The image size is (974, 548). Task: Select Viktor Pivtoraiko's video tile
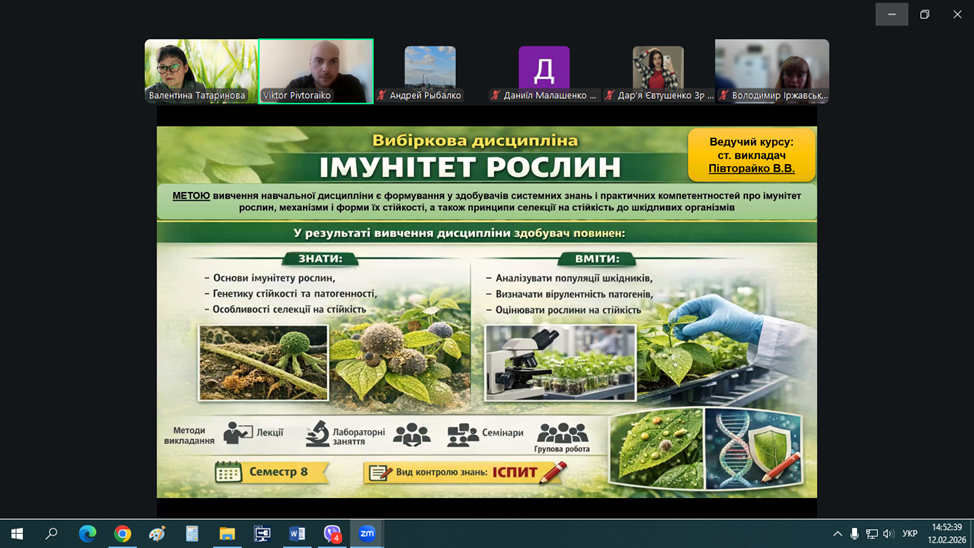(316, 71)
